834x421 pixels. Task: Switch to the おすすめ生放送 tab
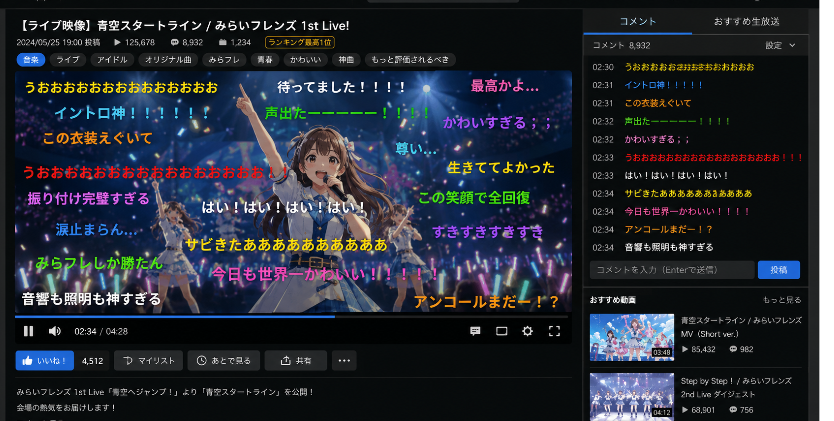pos(746,21)
